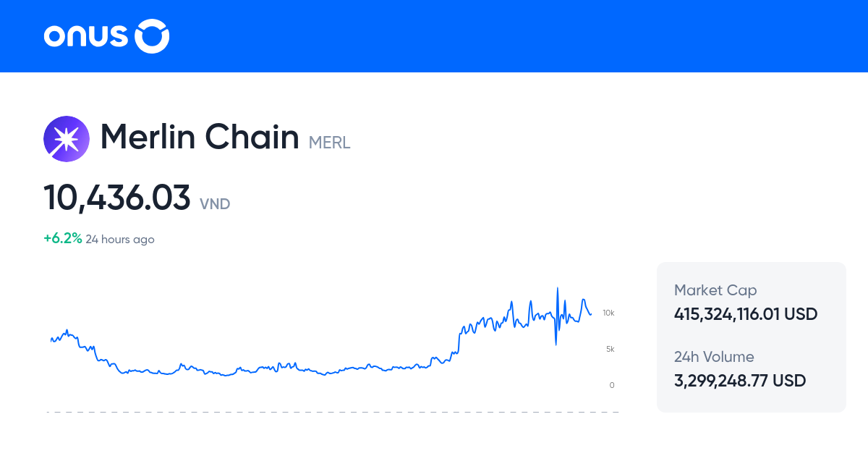Screen dimensions: 868x456
Task: Toggle the 24 hours ago timeframe label
Action: (119, 239)
